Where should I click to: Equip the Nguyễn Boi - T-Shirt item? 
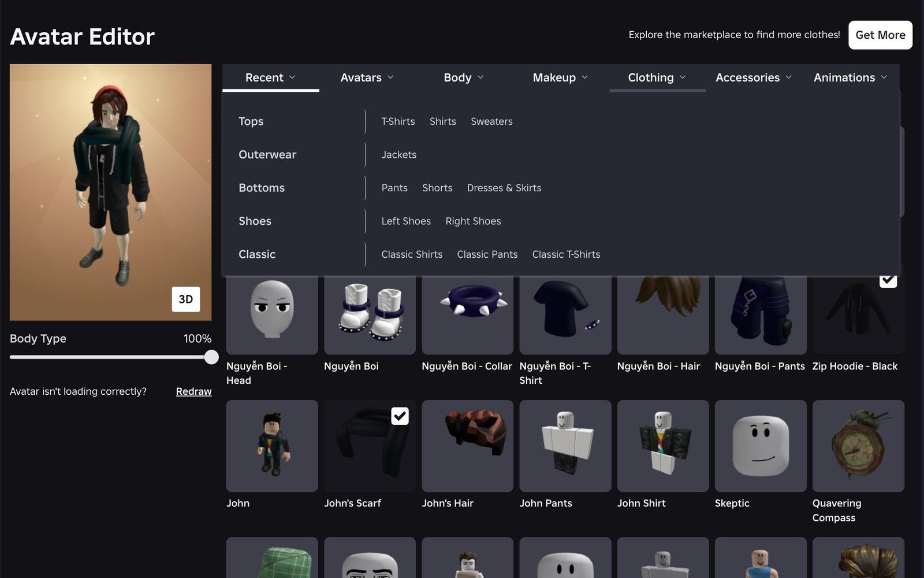565,315
